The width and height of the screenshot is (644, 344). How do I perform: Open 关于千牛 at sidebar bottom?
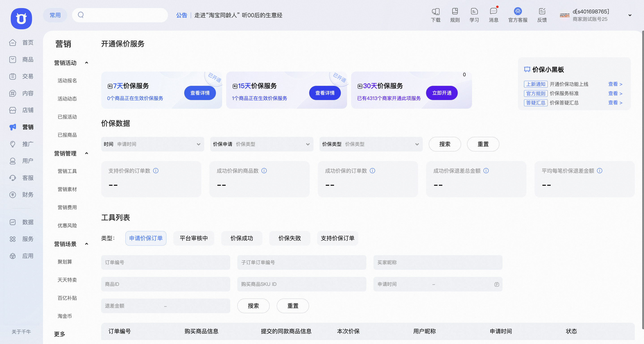[21, 332]
